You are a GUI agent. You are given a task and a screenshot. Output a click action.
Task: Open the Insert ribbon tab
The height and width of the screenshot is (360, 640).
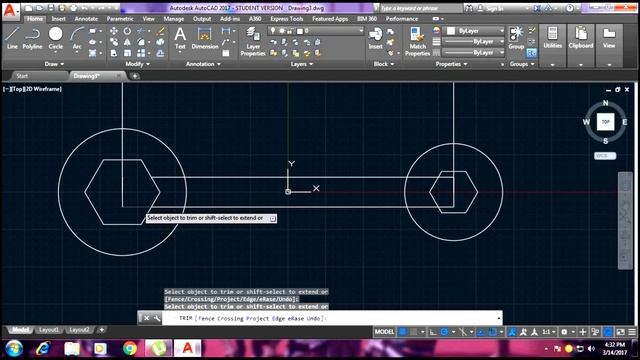pos(58,19)
